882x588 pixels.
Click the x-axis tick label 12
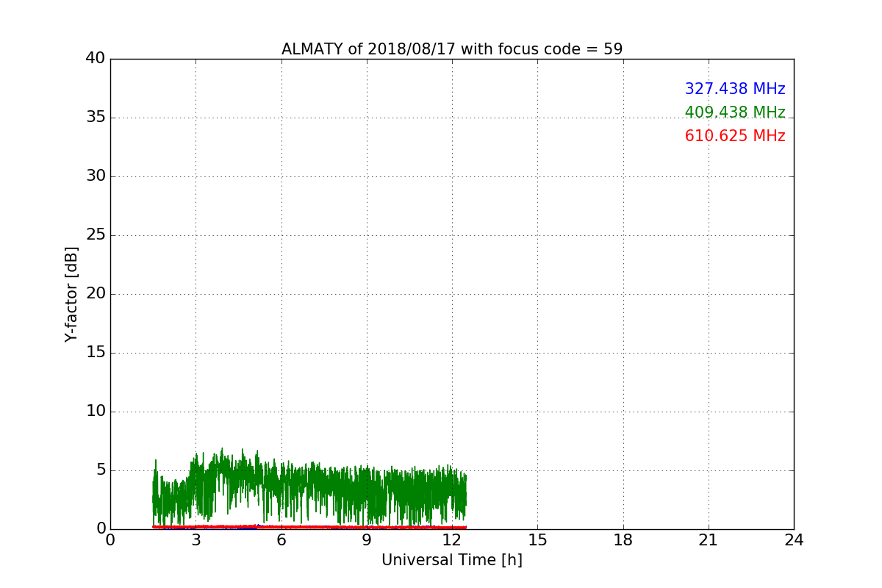[x=452, y=539]
